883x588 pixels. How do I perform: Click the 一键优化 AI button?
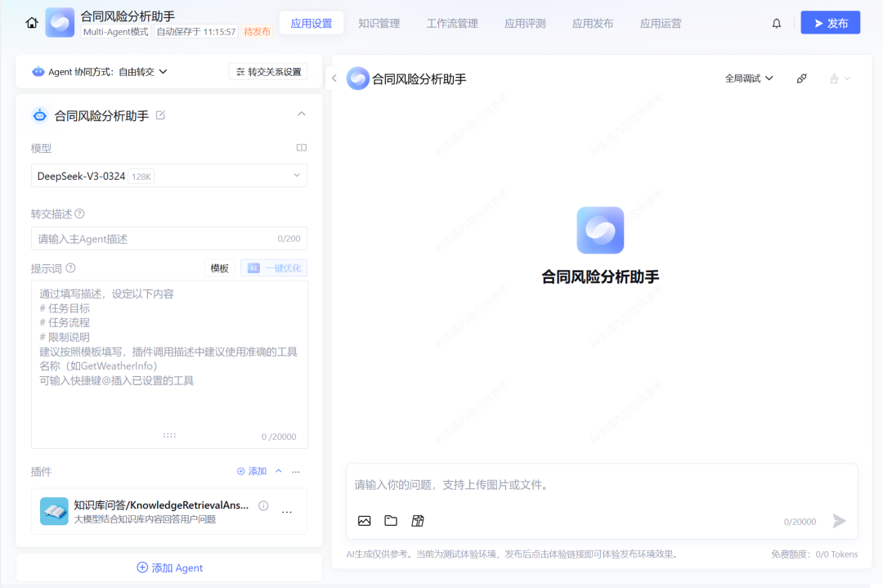point(274,268)
